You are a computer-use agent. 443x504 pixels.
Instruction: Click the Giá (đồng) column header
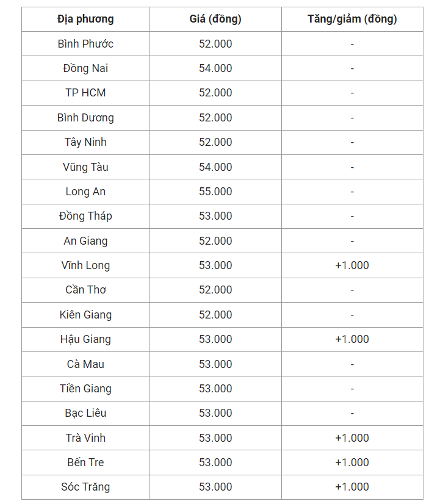pos(215,19)
